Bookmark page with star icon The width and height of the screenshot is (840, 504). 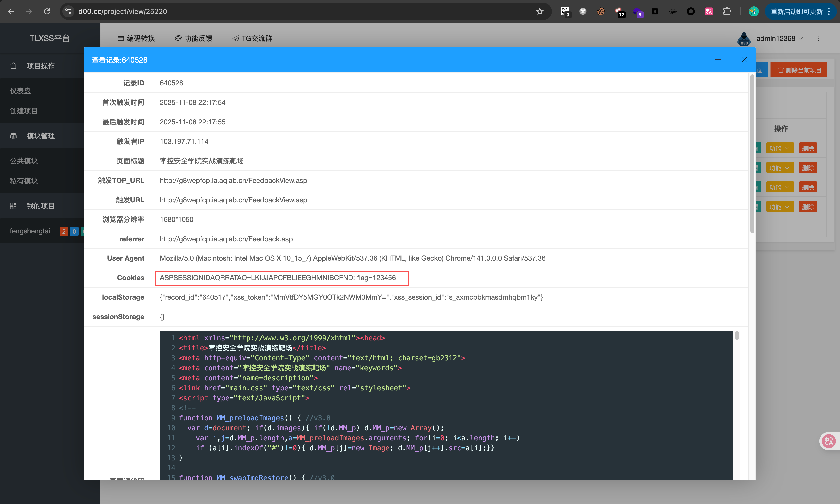pyautogui.click(x=540, y=11)
